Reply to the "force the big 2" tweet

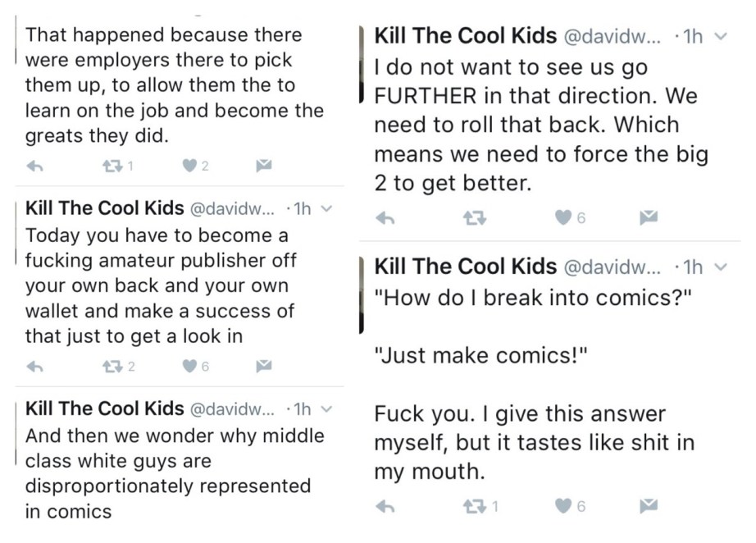point(384,218)
